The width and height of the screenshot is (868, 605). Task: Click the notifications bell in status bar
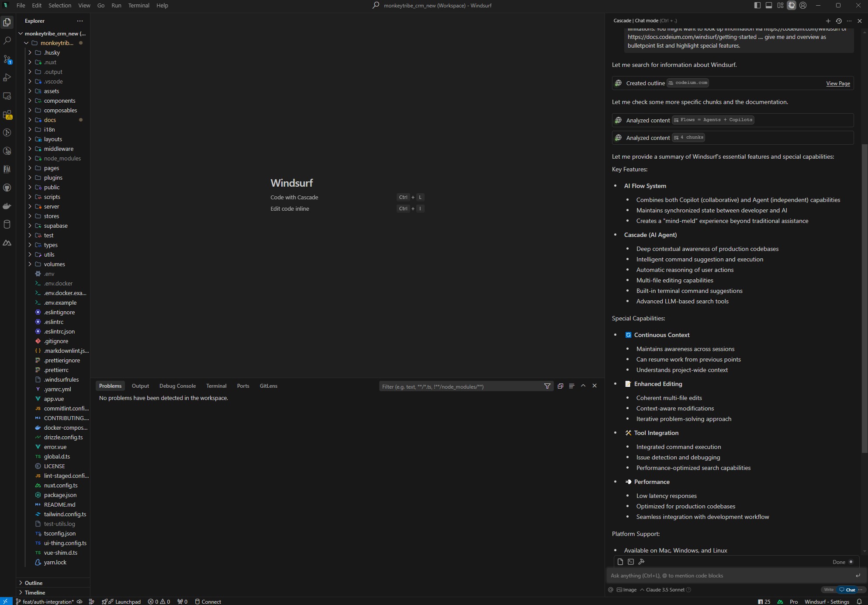pyautogui.click(x=859, y=602)
